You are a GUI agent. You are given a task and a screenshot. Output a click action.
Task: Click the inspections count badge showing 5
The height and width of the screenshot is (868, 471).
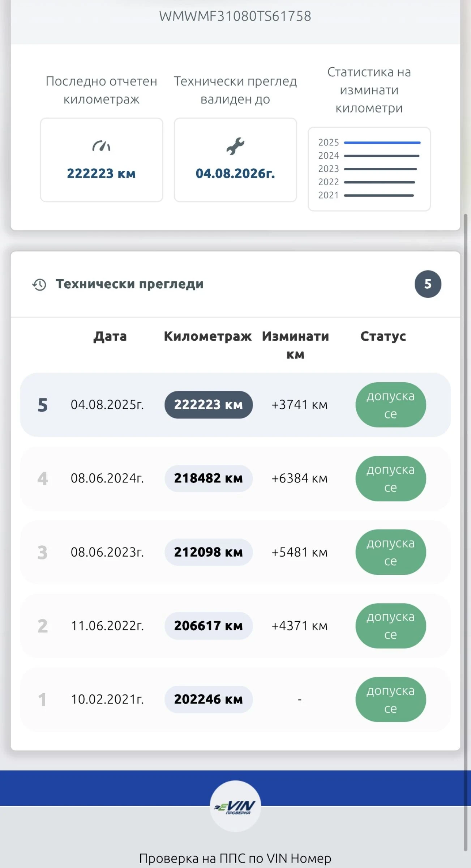pyautogui.click(x=428, y=284)
